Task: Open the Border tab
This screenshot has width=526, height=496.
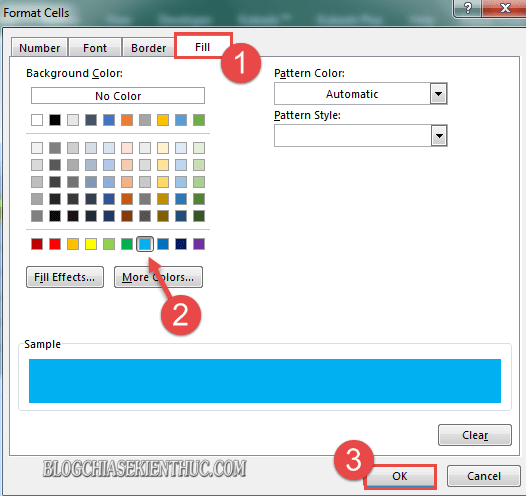Action: [x=149, y=48]
